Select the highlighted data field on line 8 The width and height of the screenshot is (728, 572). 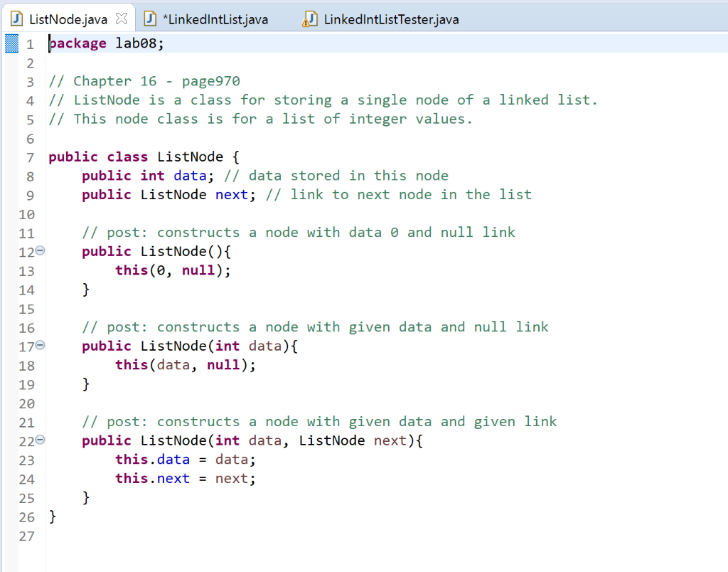190,176
